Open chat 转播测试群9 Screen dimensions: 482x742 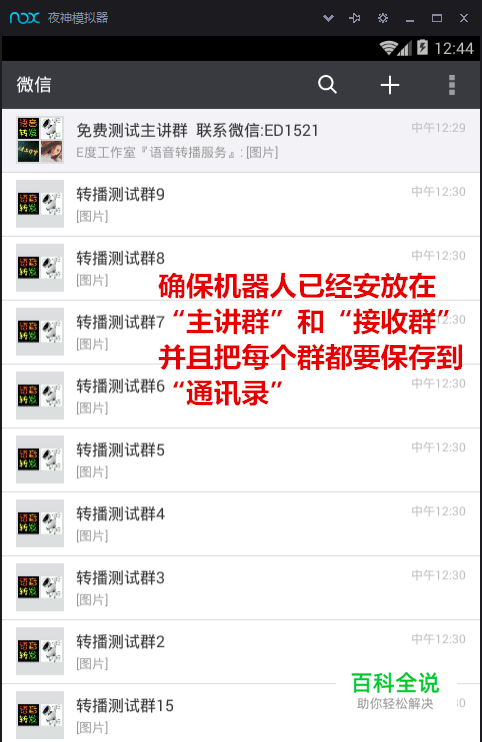click(x=241, y=204)
